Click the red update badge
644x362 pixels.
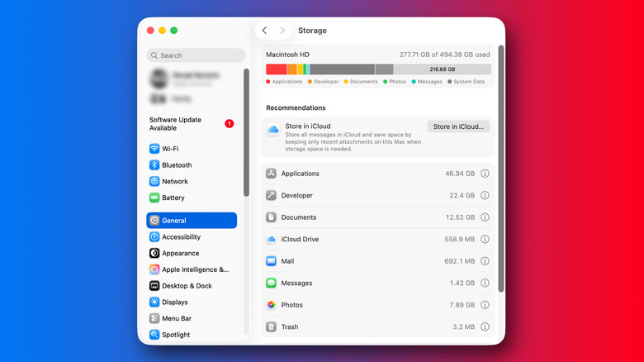230,123
